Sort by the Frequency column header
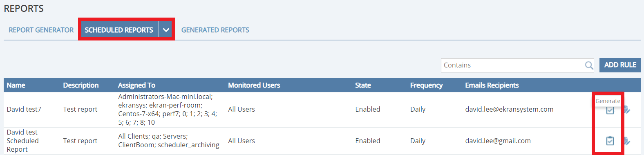Image resolution: width=644 pixels, height=155 pixels. click(426, 85)
